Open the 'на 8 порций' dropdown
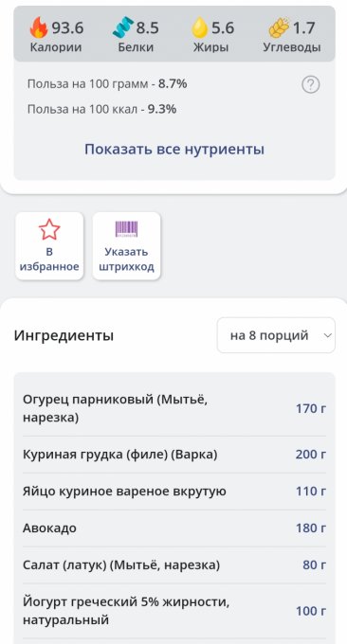This screenshot has height=644, width=347. pyautogui.click(x=276, y=335)
